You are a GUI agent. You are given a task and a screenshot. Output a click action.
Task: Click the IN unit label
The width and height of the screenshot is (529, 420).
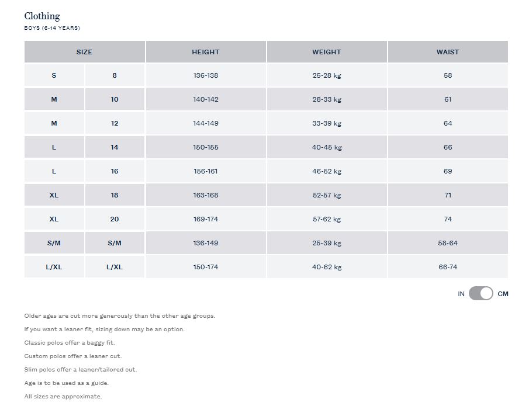tap(461, 294)
